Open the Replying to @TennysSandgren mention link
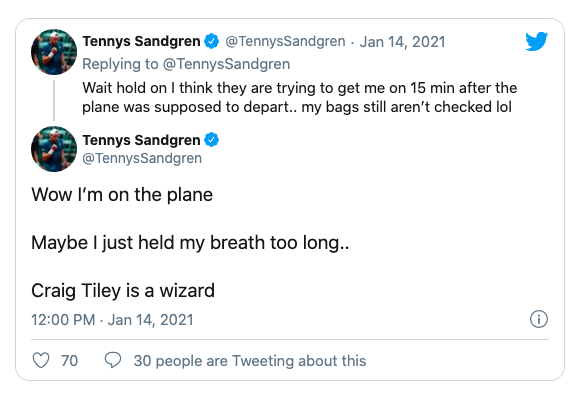 click(226, 64)
